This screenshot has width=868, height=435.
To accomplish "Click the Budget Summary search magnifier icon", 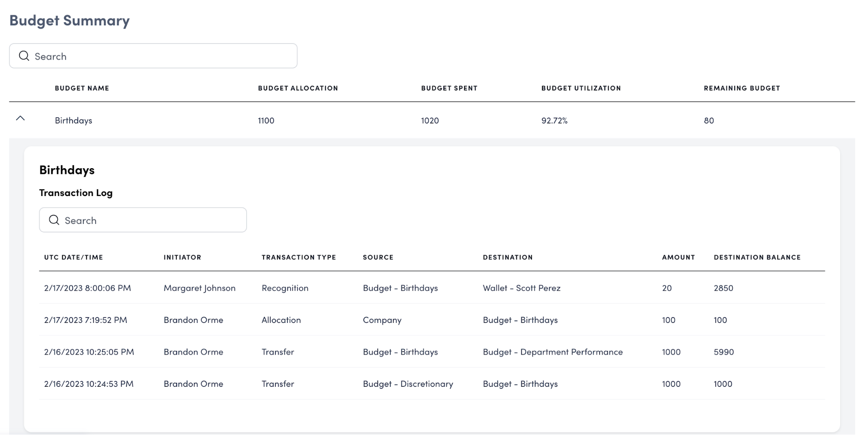I will (x=24, y=56).
